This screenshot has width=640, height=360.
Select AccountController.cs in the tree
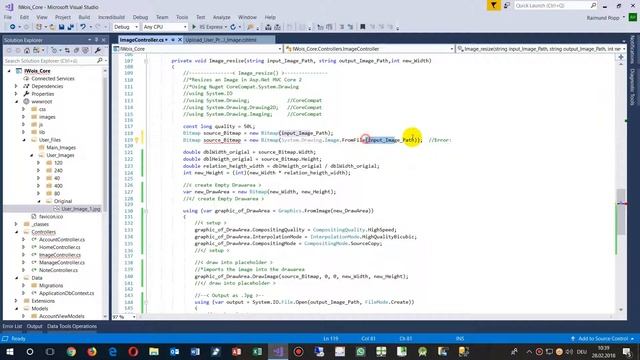pyautogui.click(x=62, y=240)
